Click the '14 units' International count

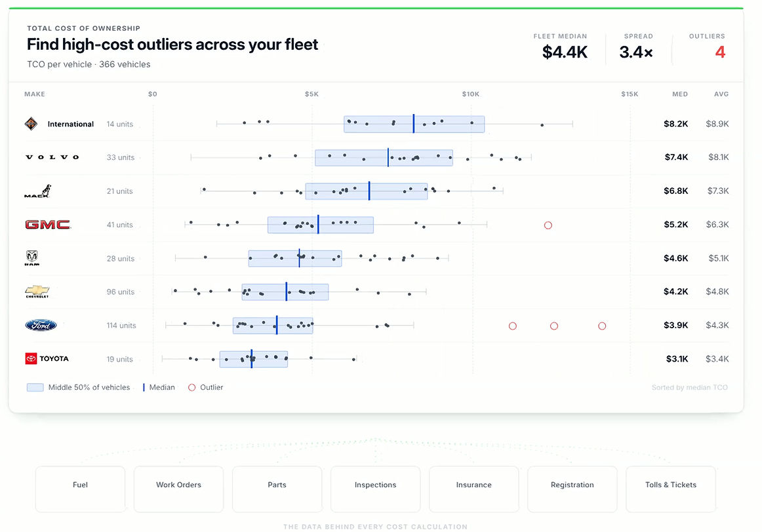pos(120,124)
